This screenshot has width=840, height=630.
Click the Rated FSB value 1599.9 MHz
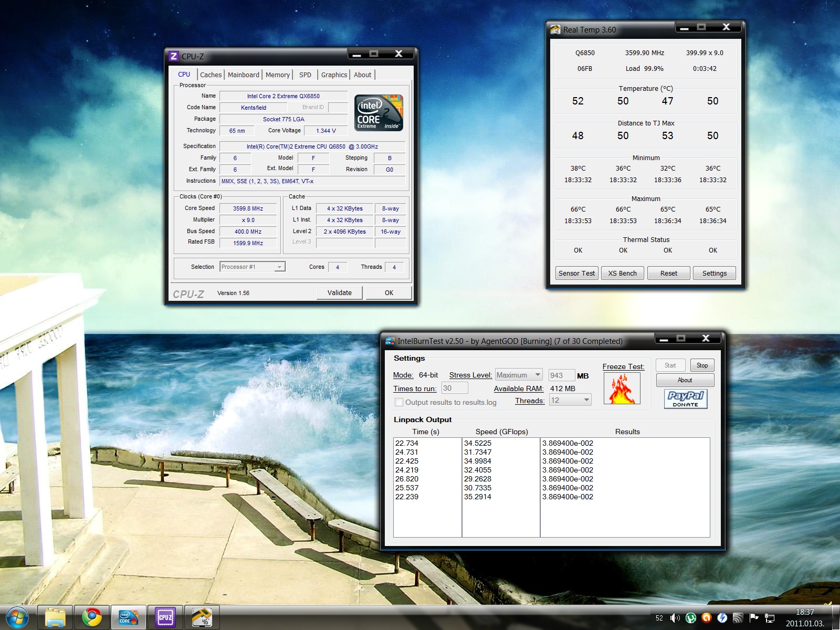[248, 243]
